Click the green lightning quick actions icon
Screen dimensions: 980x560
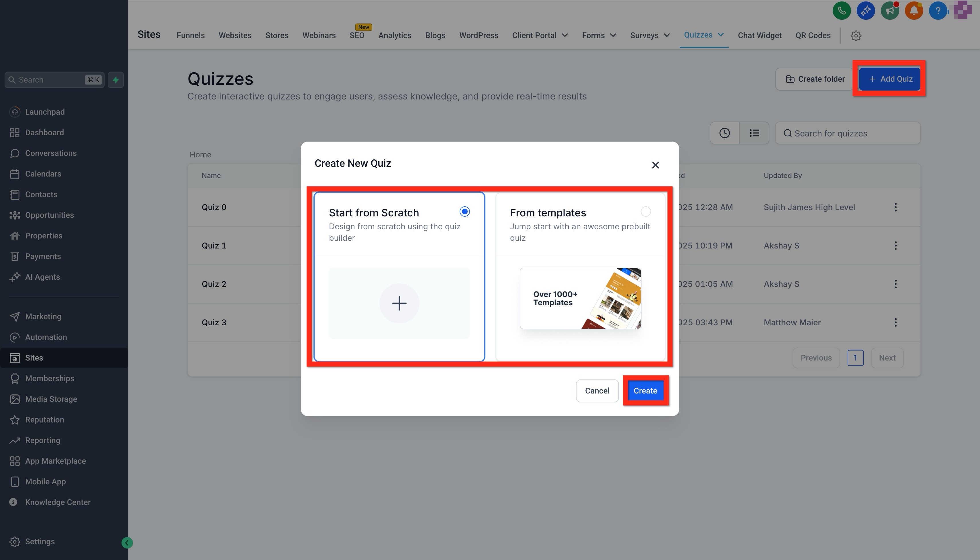116,80
